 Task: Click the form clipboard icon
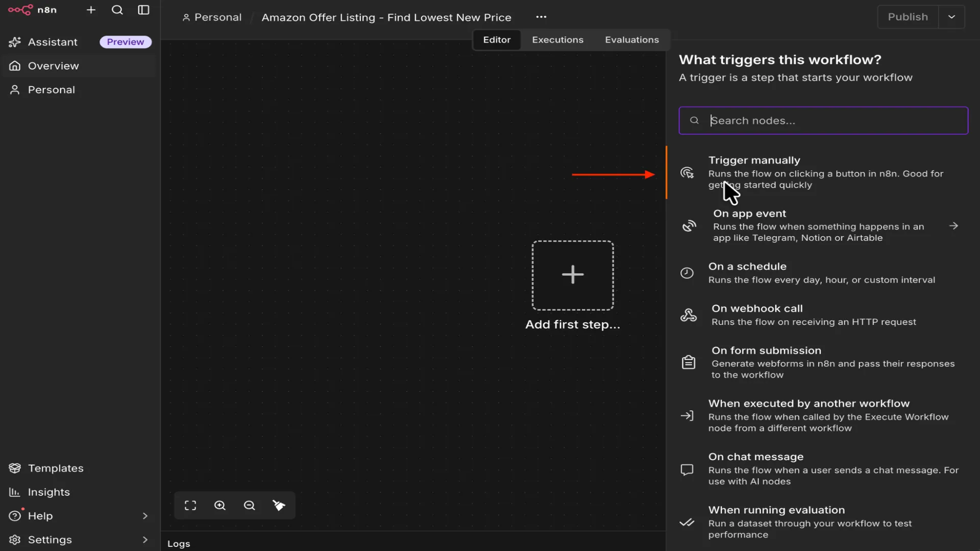tap(689, 362)
